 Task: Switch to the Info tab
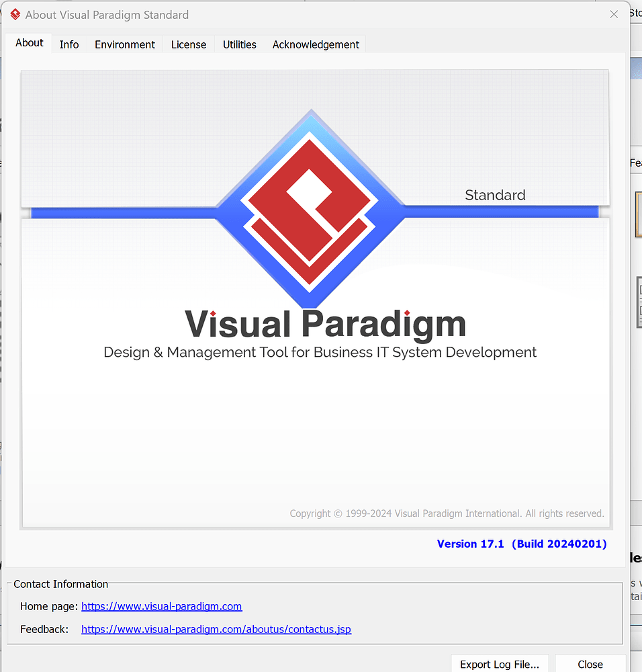[x=68, y=44]
